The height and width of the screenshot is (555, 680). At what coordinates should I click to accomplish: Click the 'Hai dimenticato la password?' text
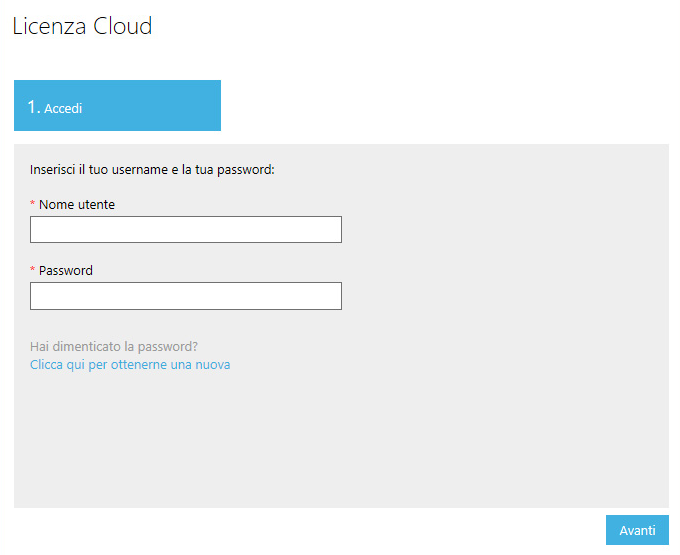114,347
